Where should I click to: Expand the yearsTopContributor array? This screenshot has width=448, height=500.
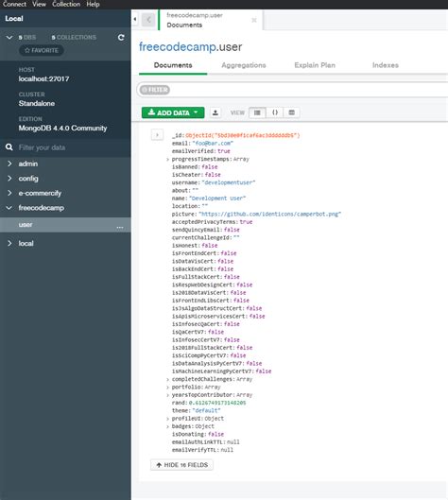(x=167, y=395)
